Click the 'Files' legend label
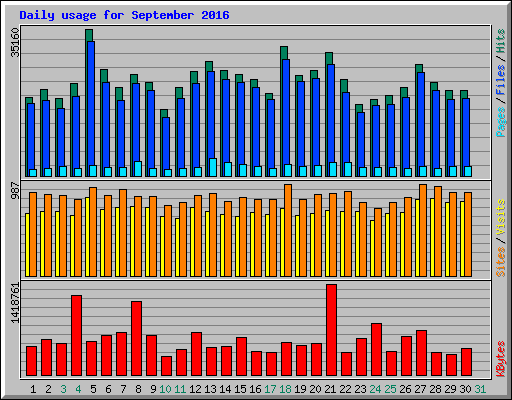 pyautogui.click(x=501, y=79)
